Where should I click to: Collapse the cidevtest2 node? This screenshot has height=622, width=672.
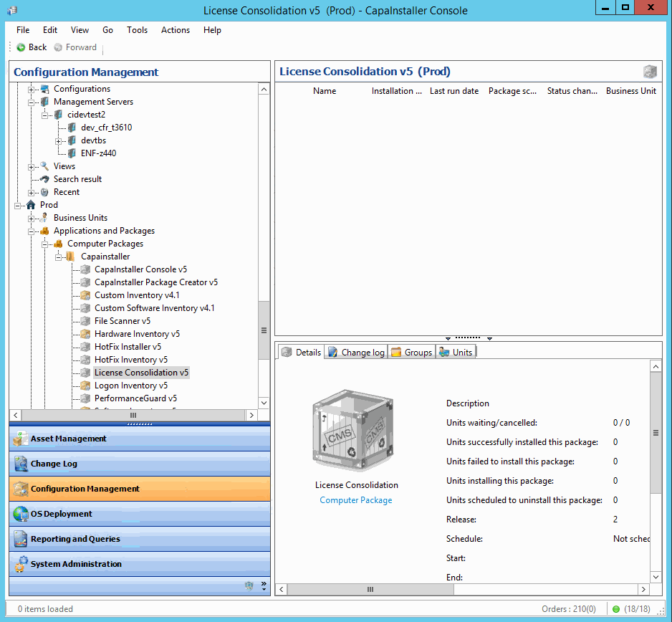click(x=45, y=115)
